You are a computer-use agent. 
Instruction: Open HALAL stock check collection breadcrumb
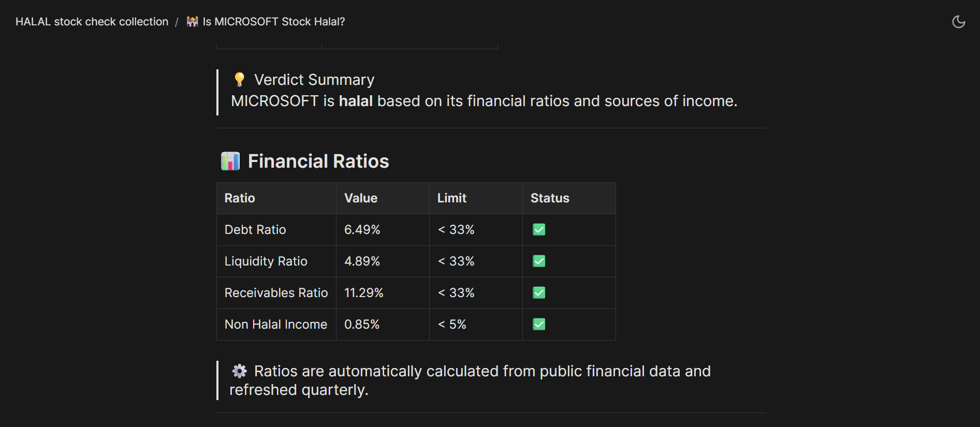coord(92,22)
